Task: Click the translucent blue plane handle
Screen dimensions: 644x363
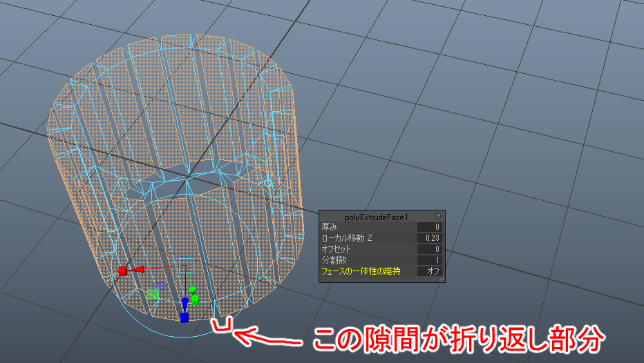Action: [x=160, y=286]
